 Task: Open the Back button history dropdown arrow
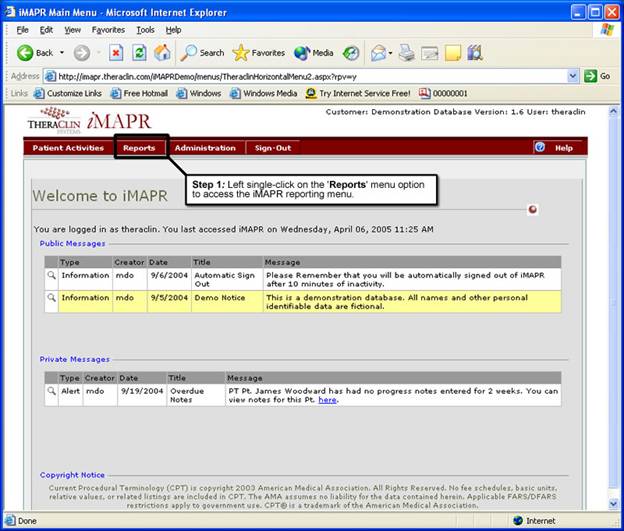click(x=61, y=52)
